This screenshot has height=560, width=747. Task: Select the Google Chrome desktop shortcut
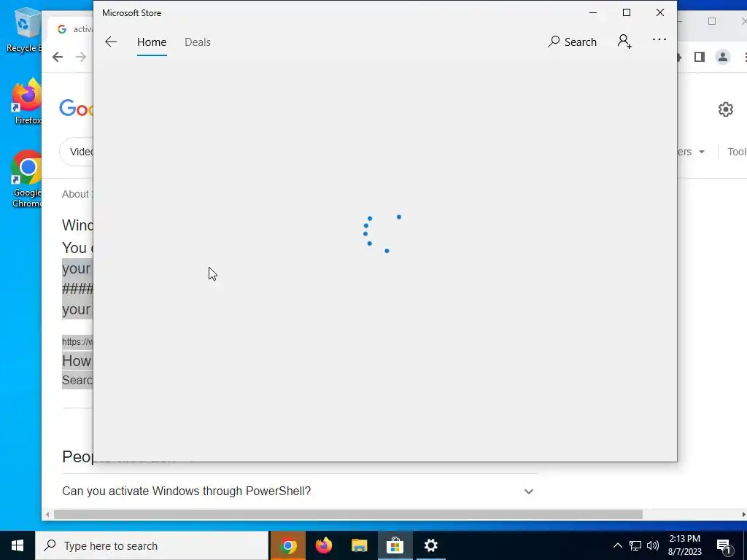click(x=27, y=179)
